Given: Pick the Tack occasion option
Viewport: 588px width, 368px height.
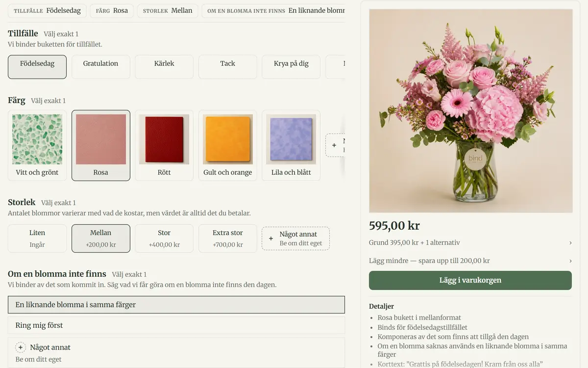Looking at the screenshot, I should tap(227, 67).
